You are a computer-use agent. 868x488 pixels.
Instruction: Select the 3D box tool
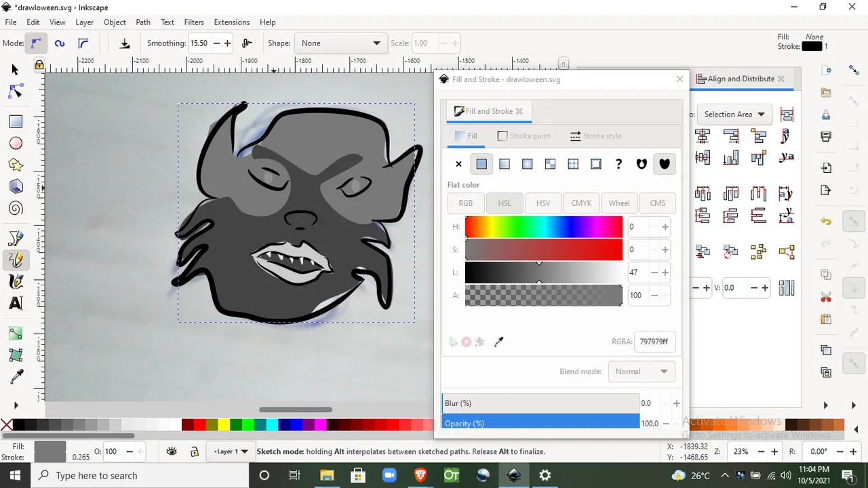pyautogui.click(x=16, y=186)
